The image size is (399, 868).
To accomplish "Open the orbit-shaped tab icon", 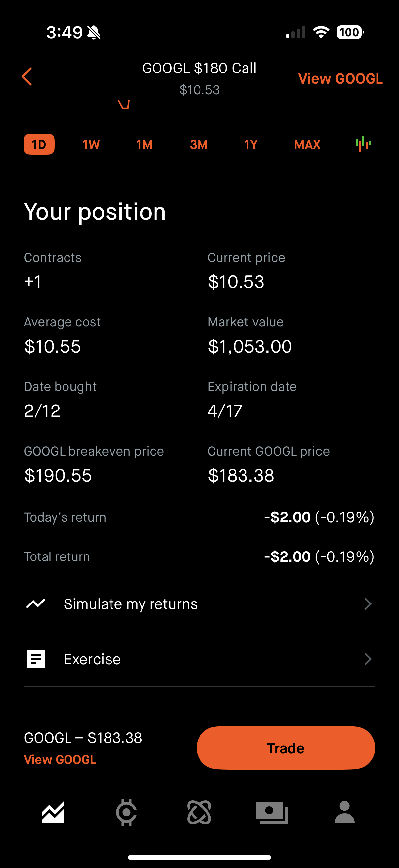I will point(199,812).
